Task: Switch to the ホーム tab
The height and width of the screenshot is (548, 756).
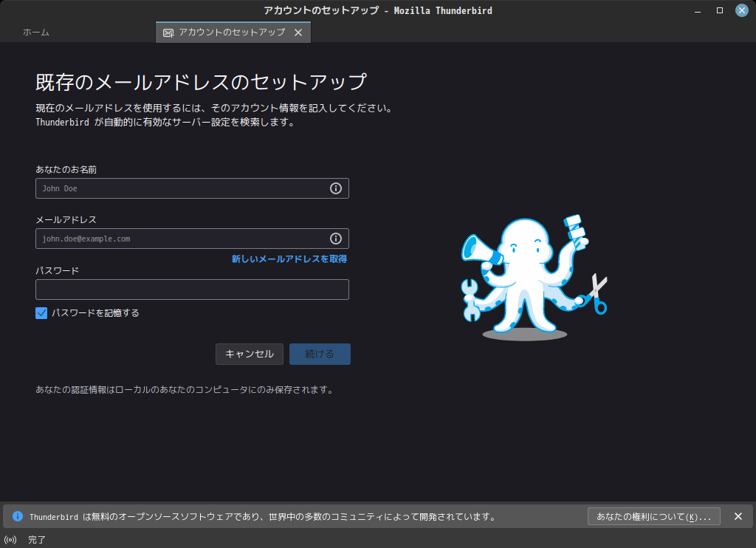Action: (36, 32)
